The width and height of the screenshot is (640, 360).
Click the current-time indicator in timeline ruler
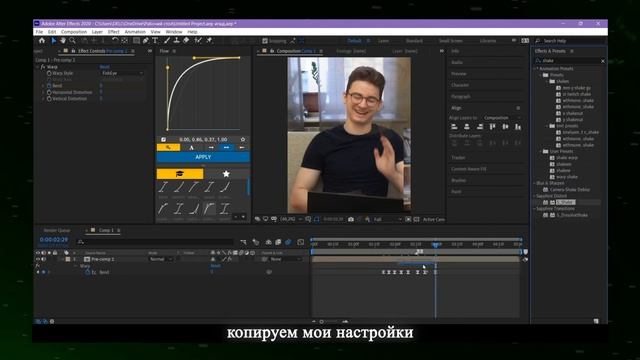click(436, 244)
